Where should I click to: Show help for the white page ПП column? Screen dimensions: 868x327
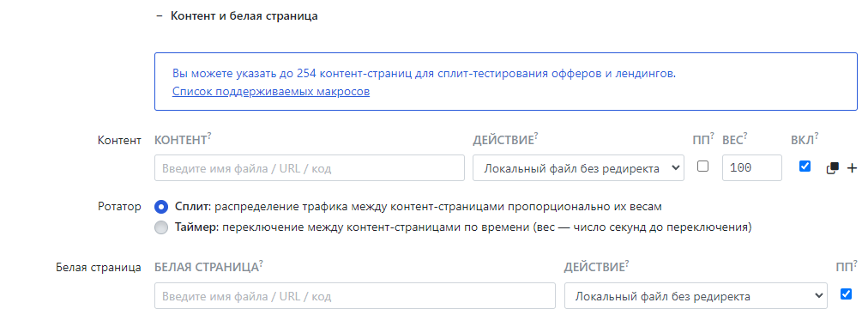854,263
